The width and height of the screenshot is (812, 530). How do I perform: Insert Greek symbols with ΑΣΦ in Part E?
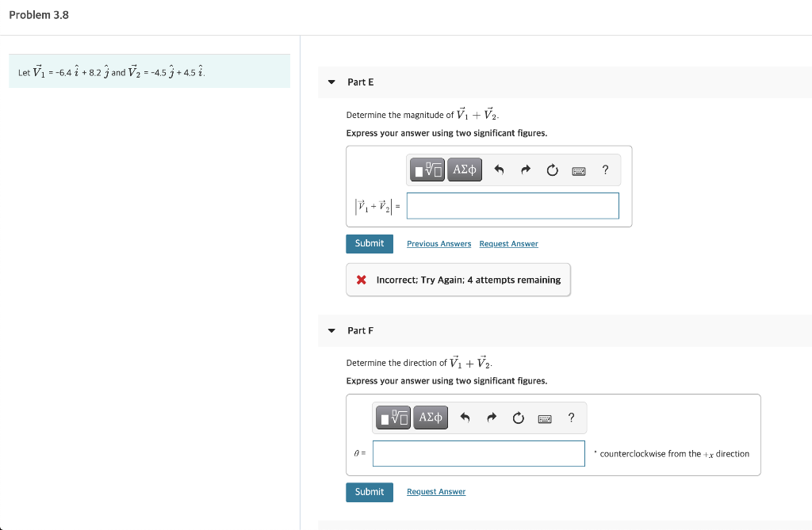tap(464, 169)
